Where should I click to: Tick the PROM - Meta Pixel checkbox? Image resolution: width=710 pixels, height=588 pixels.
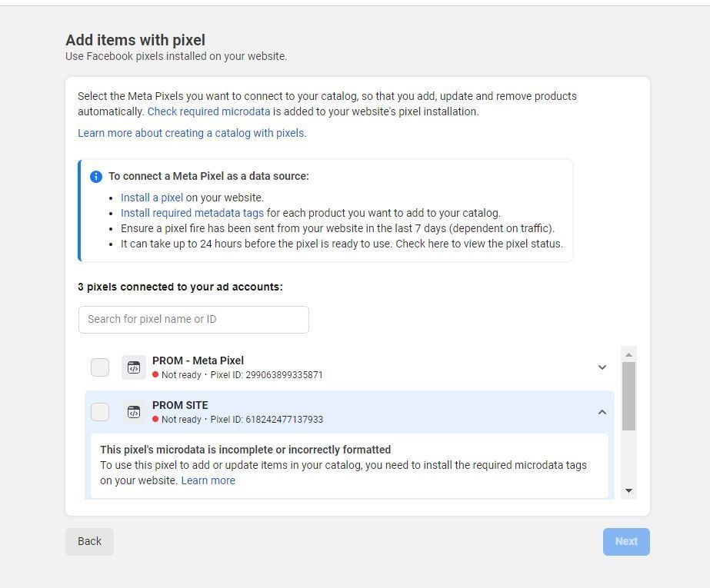tap(100, 367)
